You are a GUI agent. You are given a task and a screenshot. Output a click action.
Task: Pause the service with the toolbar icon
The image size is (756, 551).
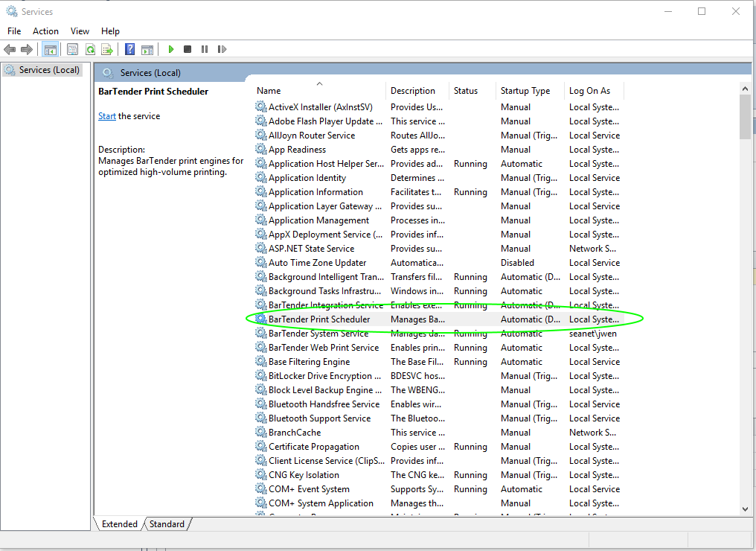coord(205,49)
